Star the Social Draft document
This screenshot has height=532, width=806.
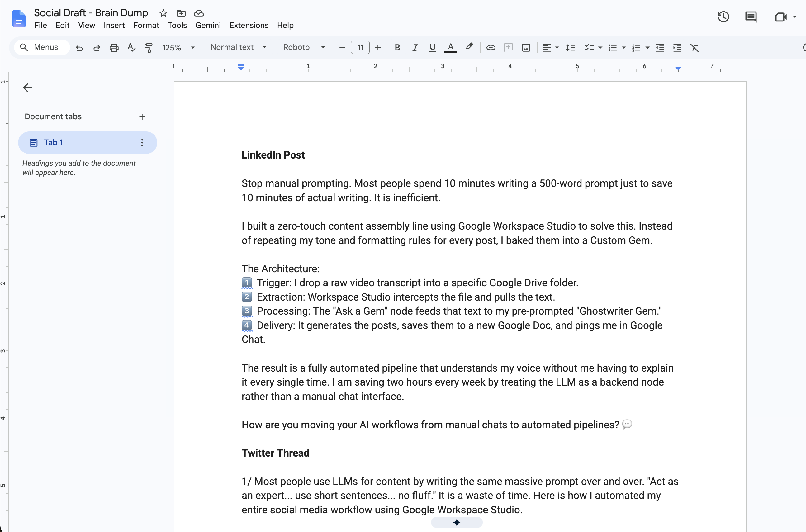[x=163, y=13]
